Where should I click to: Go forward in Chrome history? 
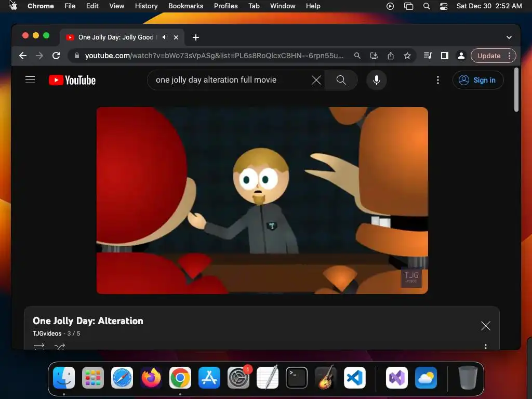point(39,56)
